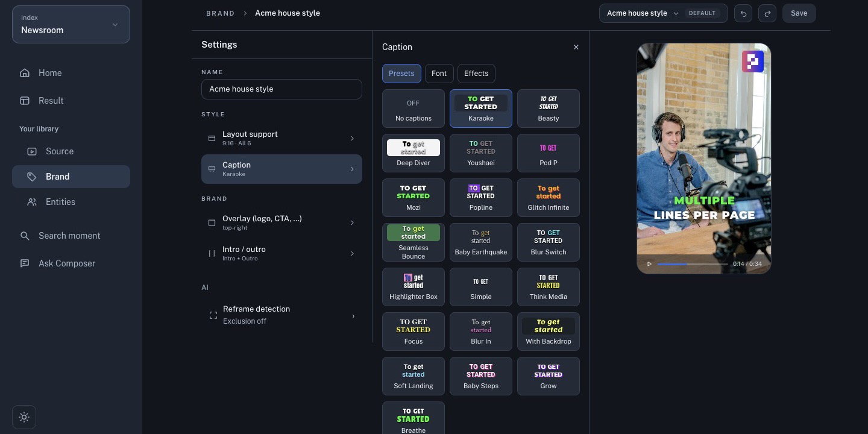The height and width of the screenshot is (434, 868).
Task: Select the Glitch Infinite caption preset
Action: point(549,198)
